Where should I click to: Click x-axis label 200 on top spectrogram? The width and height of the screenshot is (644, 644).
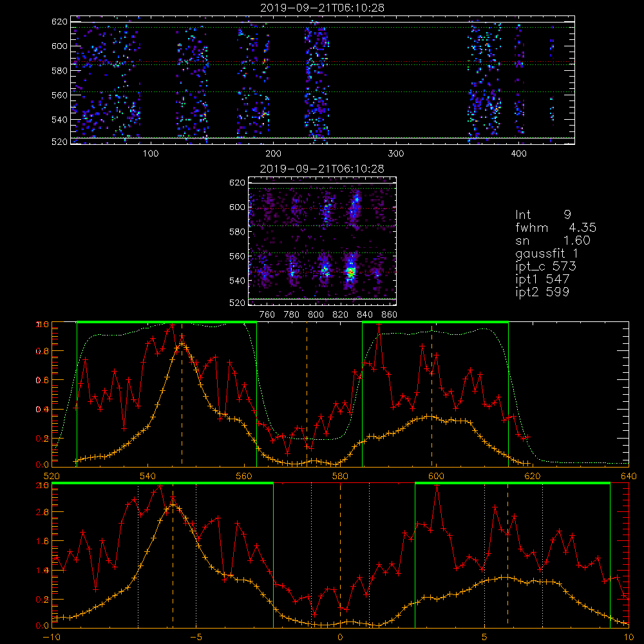273,154
